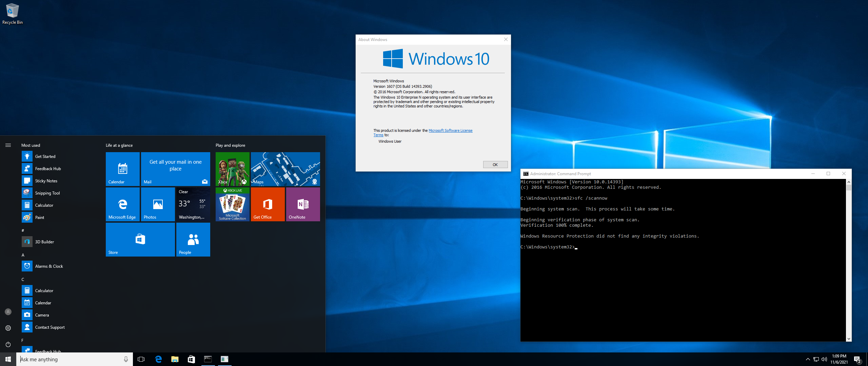The width and height of the screenshot is (868, 366).
Task: Open the OneNote tile
Action: click(303, 204)
